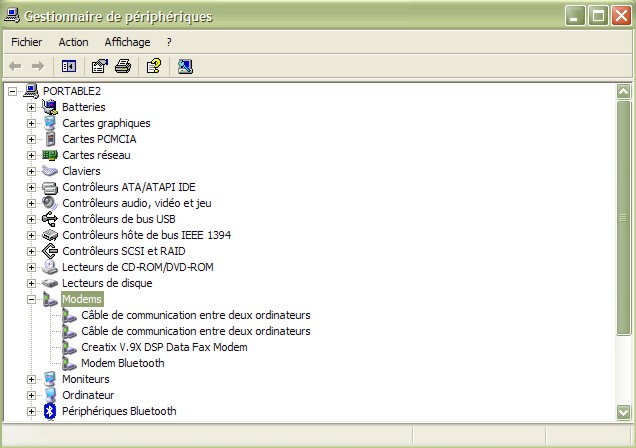Toggle the console tree show/hide icon
Viewport: 636px width, 448px height.
(x=69, y=67)
